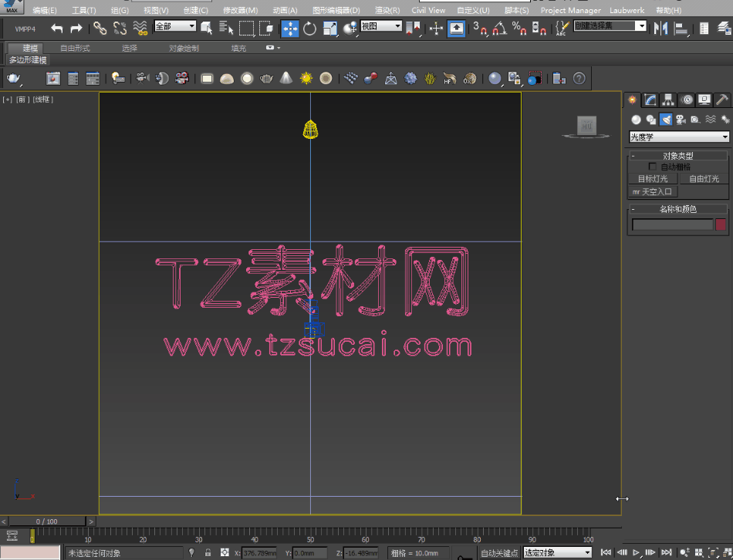Click the '目标灯光' button
The height and width of the screenshot is (560, 733).
click(653, 178)
